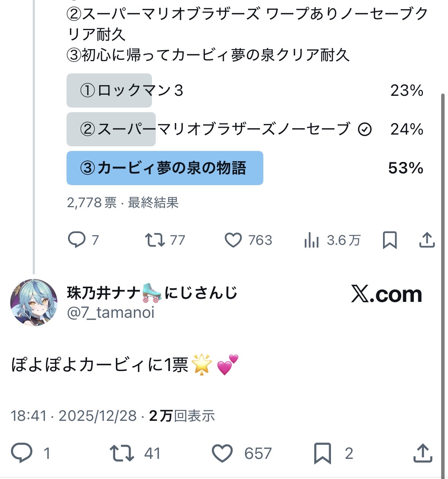Image resolution: width=448 pixels, height=479 pixels.
Task: Reply to 珠乃井ナナ's tweet
Action: pos(22,453)
